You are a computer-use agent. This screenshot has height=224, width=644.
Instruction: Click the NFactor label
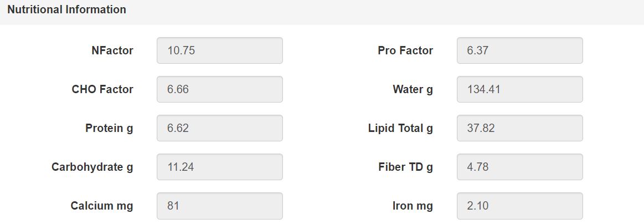click(x=112, y=50)
